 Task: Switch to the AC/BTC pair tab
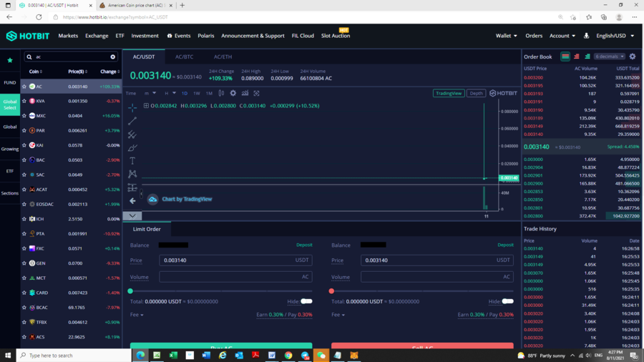(x=184, y=57)
